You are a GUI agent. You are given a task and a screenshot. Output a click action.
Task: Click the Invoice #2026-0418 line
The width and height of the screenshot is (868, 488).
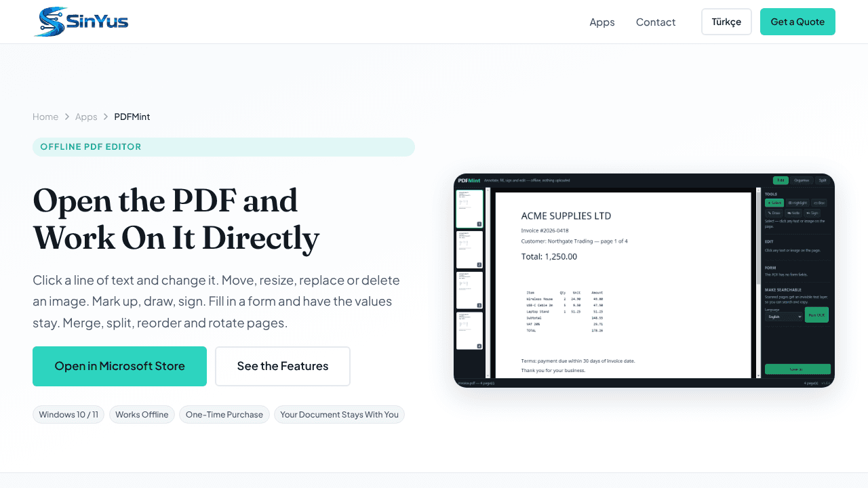[545, 230]
